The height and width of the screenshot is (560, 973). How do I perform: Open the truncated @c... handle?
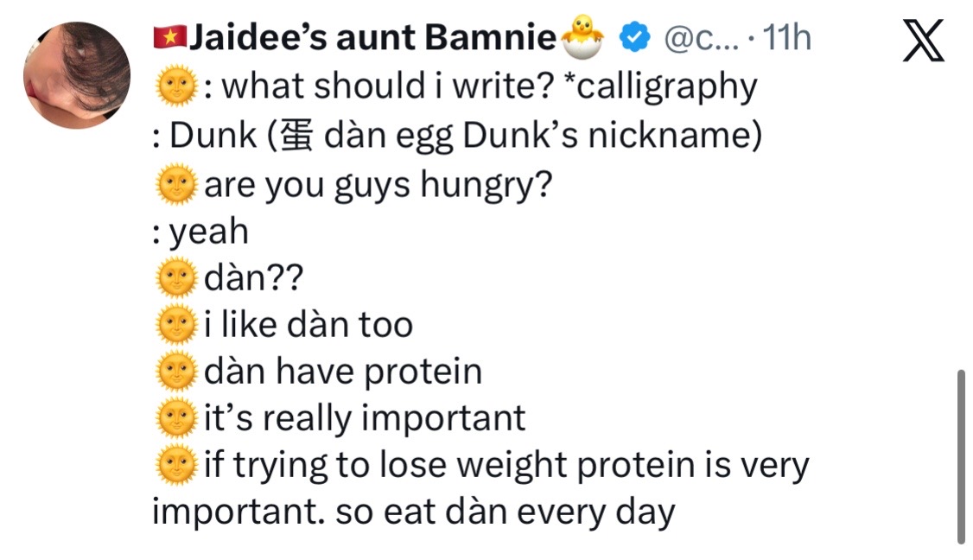coord(701,39)
